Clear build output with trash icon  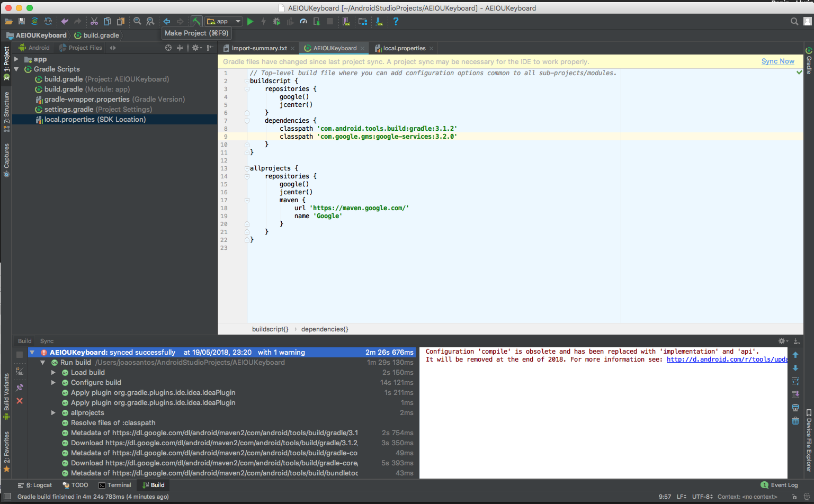point(795,421)
